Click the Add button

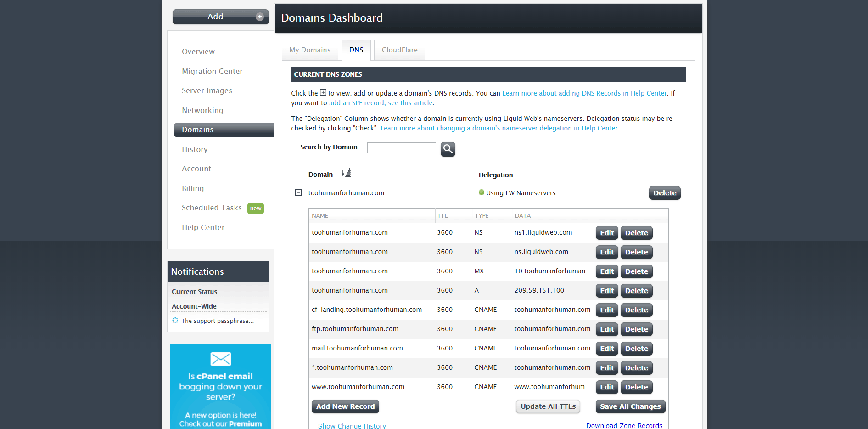212,17
